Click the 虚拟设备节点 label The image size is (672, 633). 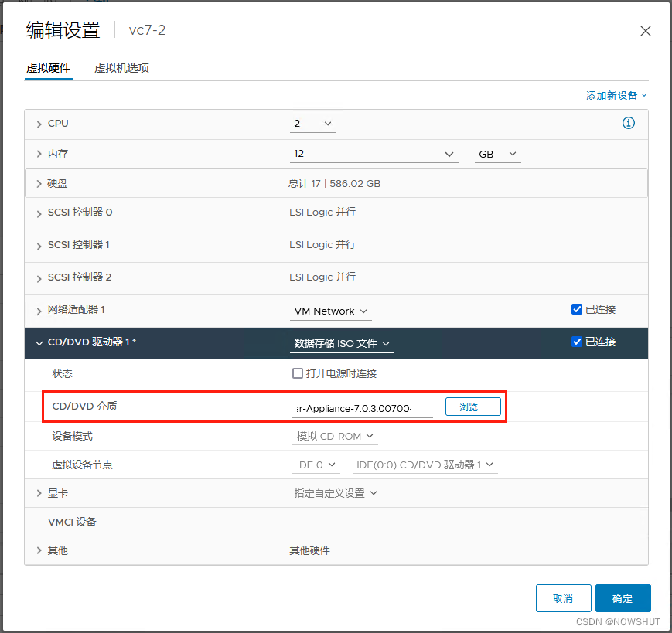pyautogui.click(x=82, y=465)
